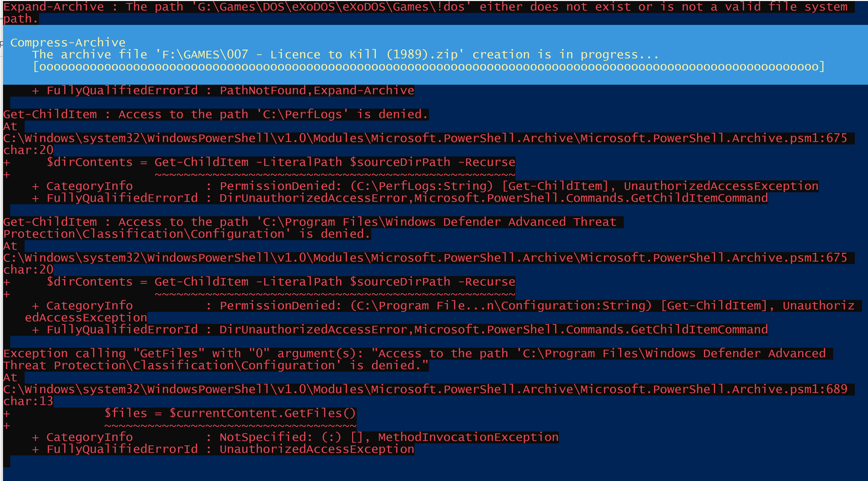Viewport: 868px width, 481px height.
Task: Click 'Protection\Classification\Configuration' is denied line
Action: 187,234
